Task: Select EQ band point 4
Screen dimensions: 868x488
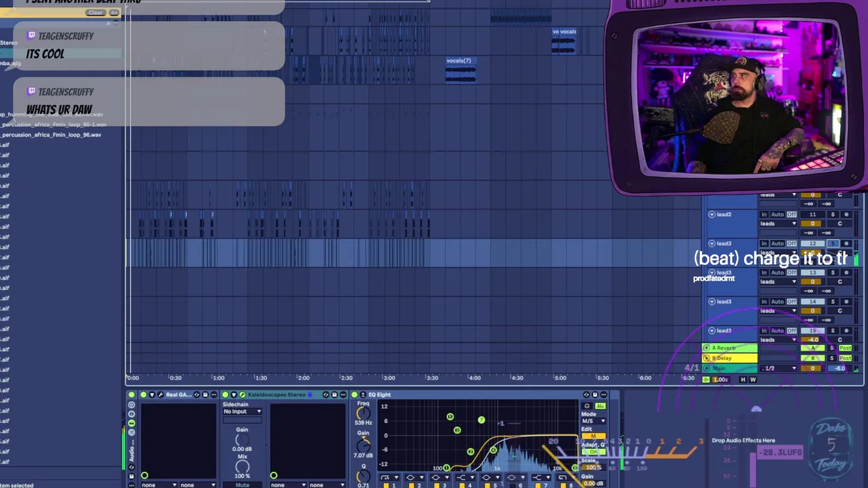Action: coord(493,451)
